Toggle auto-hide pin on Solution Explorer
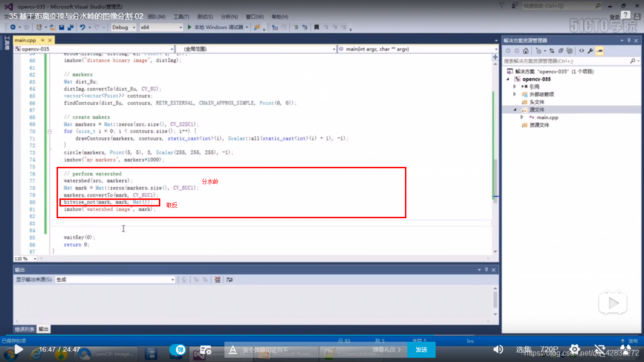This screenshot has height=362, width=644. point(629,41)
